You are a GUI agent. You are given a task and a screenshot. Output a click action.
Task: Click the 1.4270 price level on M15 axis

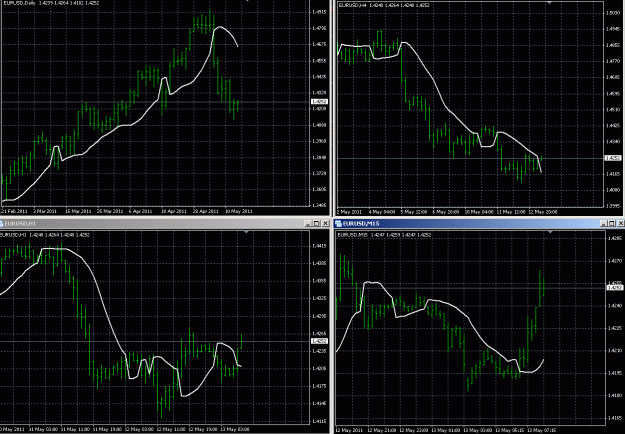[614, 261]
